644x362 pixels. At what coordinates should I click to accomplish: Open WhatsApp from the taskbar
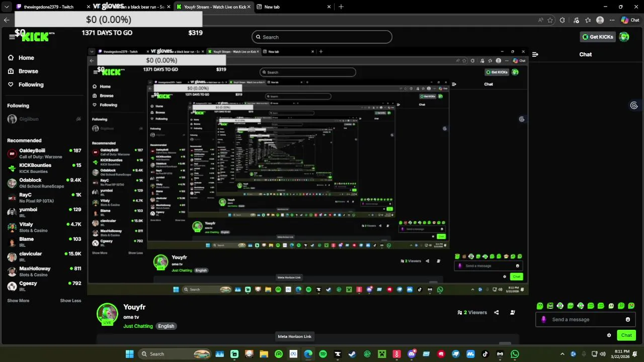pos(515,354)
